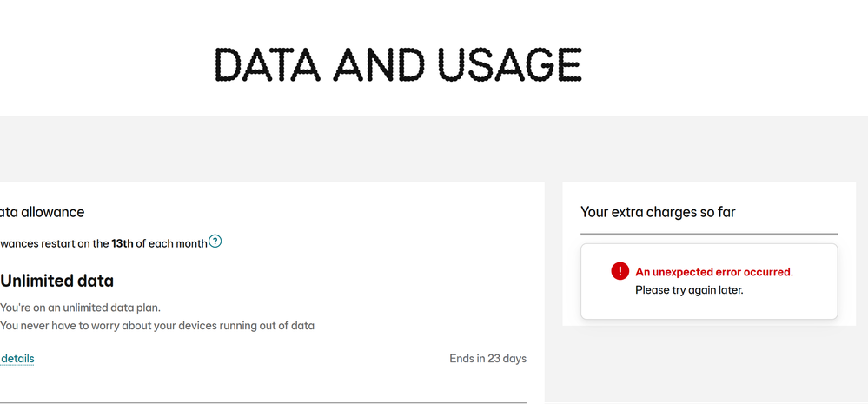Click the 'Ends in 23 days' label
This screenshot has width=868, height=404.
tap(487, 359)
